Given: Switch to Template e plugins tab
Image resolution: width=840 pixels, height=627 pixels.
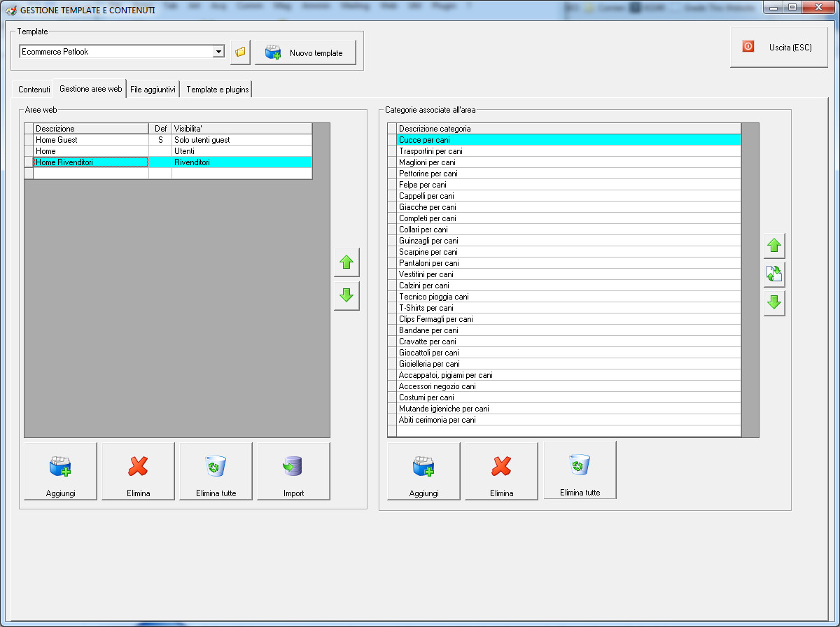Looking at the screenshot, I should [217, 90].
